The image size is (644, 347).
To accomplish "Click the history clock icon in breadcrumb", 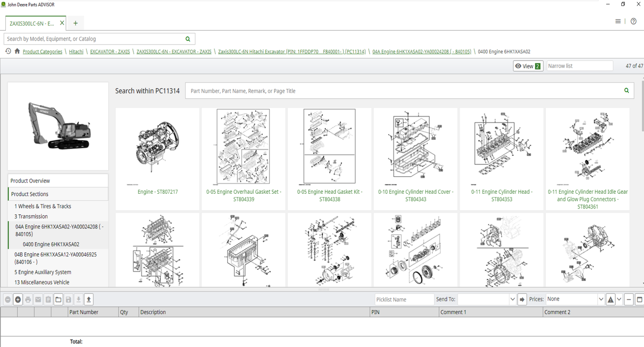I will pos(8,51).
